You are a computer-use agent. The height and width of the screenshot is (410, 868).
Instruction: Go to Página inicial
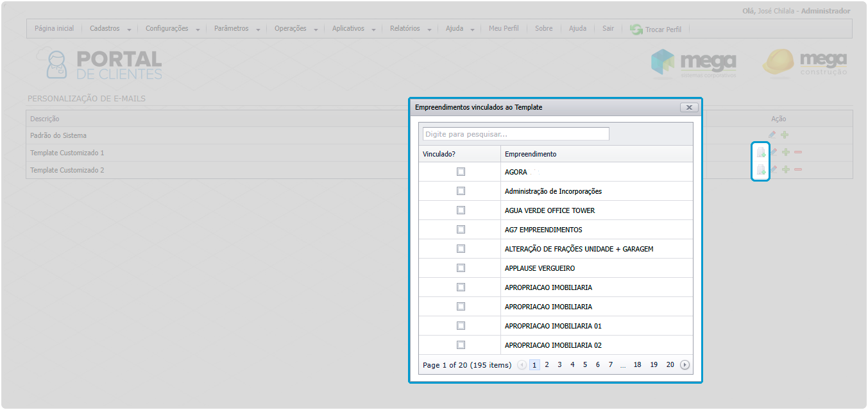(x=54, y=29)
